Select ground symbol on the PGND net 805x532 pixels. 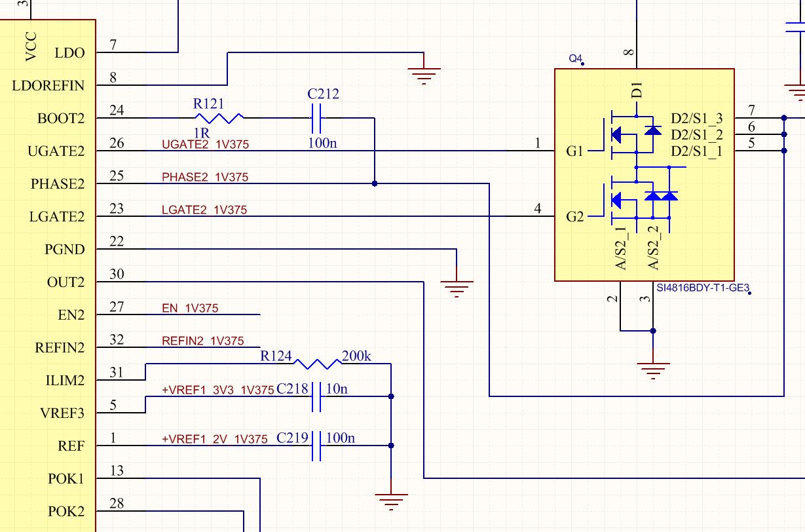[x=457, y=288]
